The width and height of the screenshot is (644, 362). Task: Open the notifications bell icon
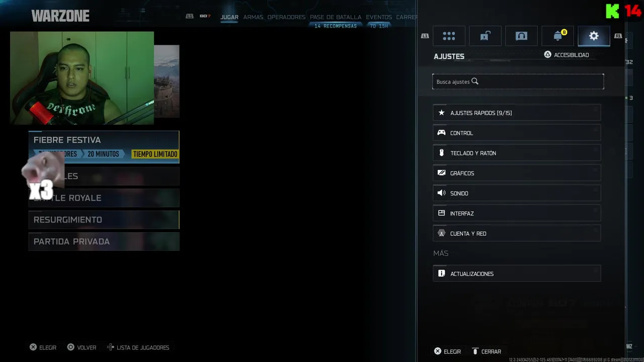(x=557, y=36)
